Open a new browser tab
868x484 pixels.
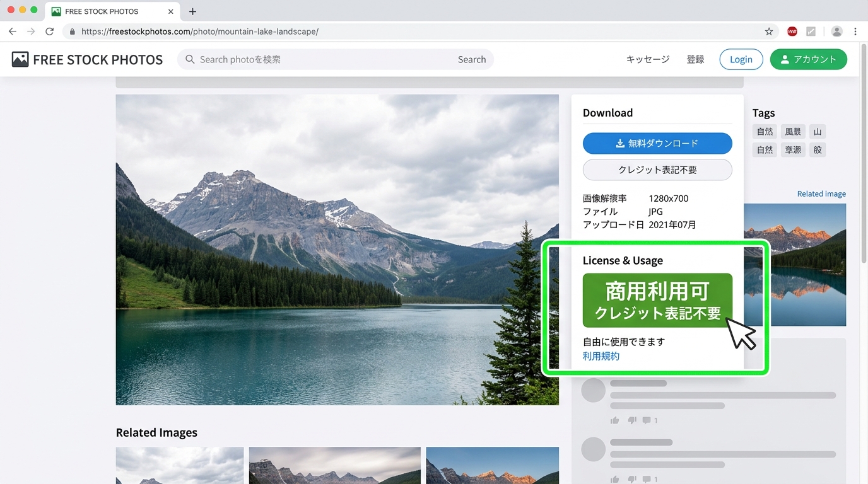click(192, 11)
